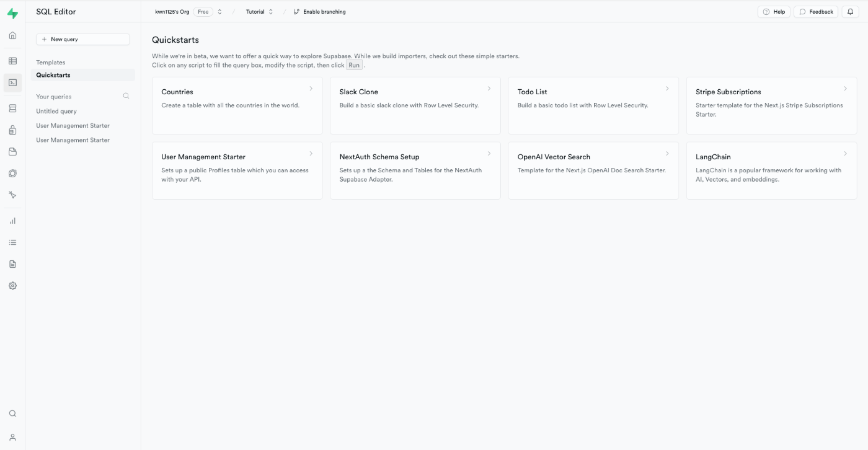
Task: Click the 'Your queries' heading
Action: tap(54, 97)
